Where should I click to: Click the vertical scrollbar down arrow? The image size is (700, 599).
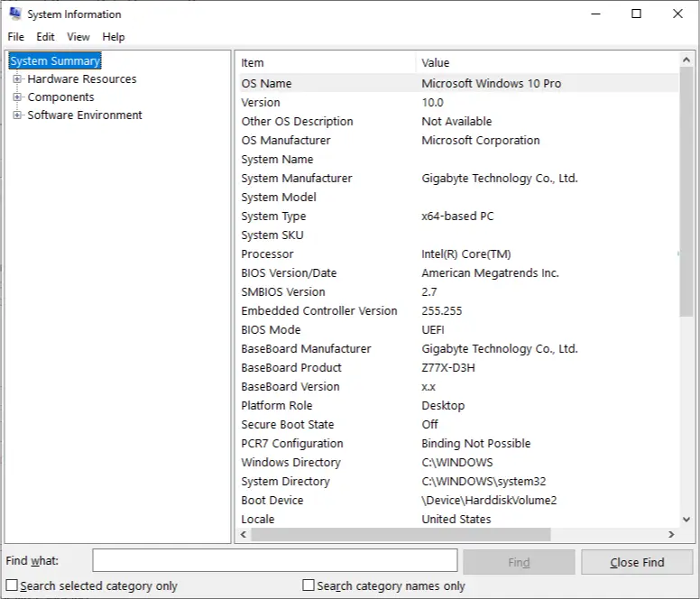(x=686, y=519)
